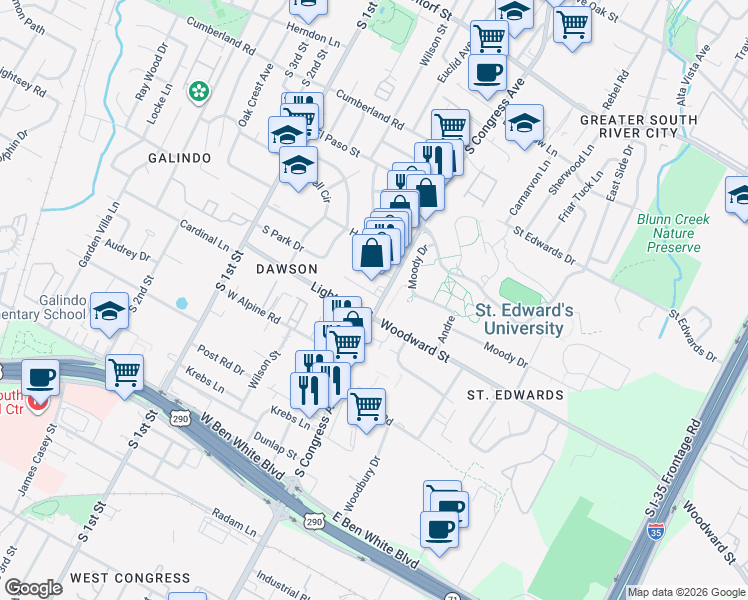This screenshot has height=600, width=748.
Task: Click the US 290 shield on W Ben White Blvd
Action: pyautogui.click(x=181, y=418)
